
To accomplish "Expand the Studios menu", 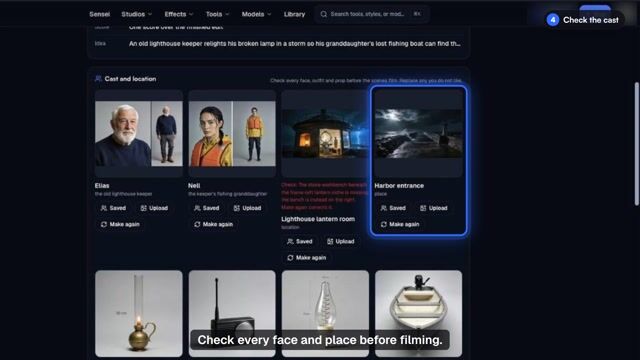I will (x=137, y=14).
